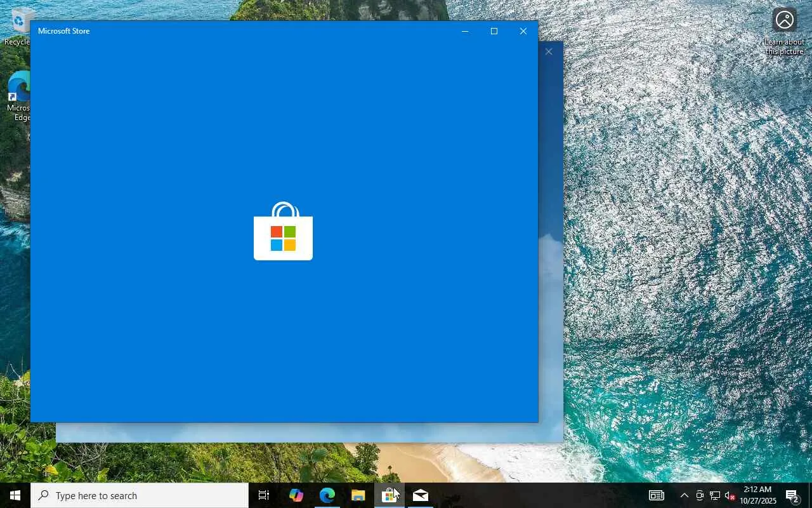This screenshot has width=812, height=508.
Task: Click the Meet Now tray icon
Action: pyautogui.click(x=699, y=495)
